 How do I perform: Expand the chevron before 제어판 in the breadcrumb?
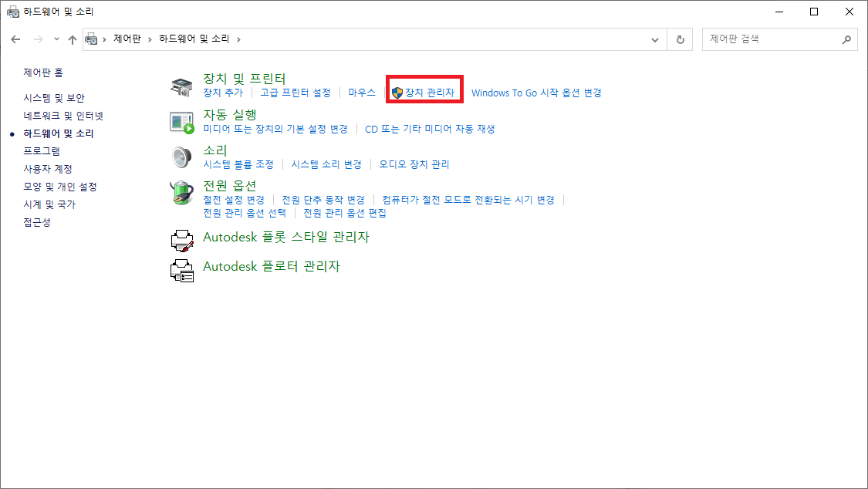(104, 39)
